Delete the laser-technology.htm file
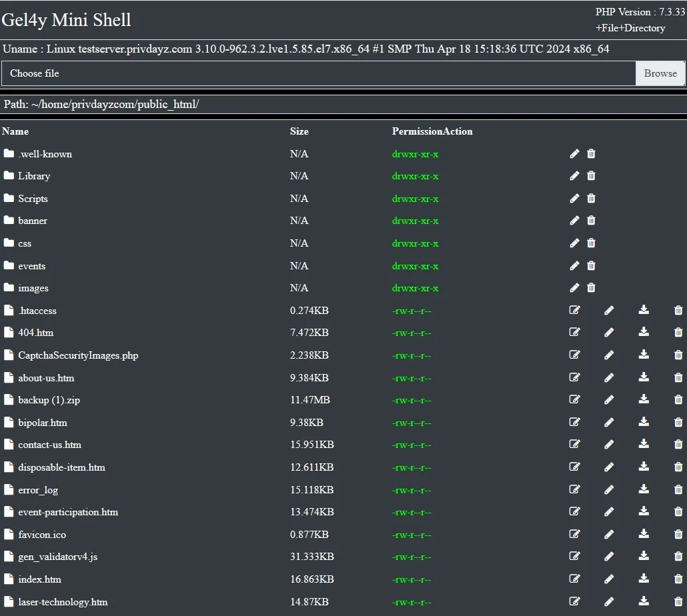Screen dimensions: 687x616 click(678, 601)
